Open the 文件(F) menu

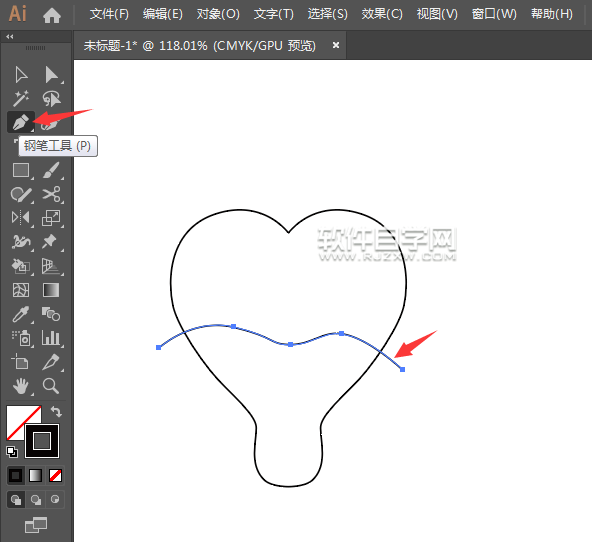(109, 14)
